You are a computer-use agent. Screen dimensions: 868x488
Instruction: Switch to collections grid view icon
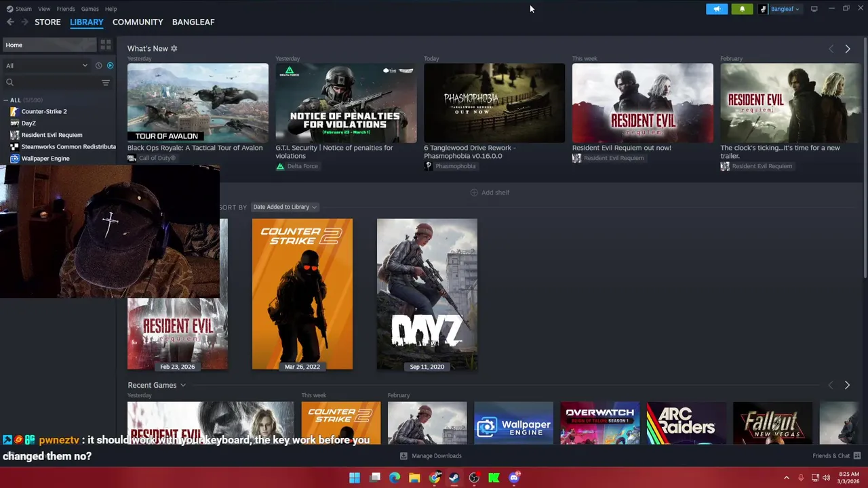coord(106,45)
